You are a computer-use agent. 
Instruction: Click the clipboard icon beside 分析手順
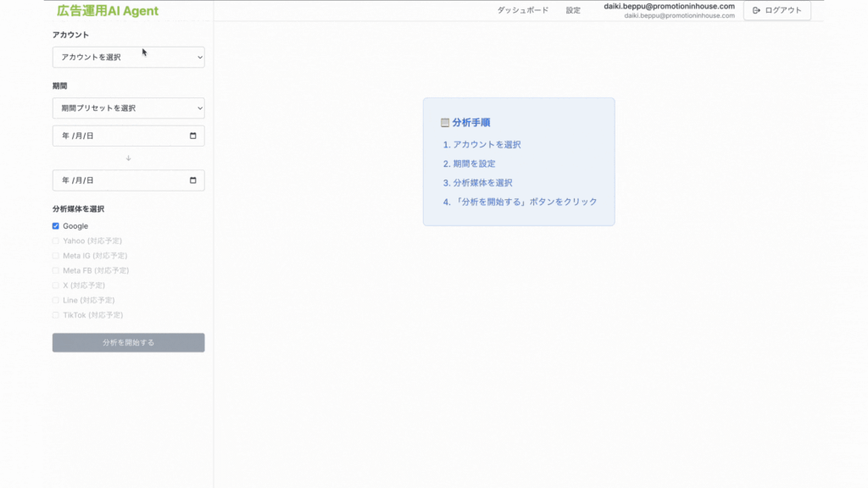(443, 120)
